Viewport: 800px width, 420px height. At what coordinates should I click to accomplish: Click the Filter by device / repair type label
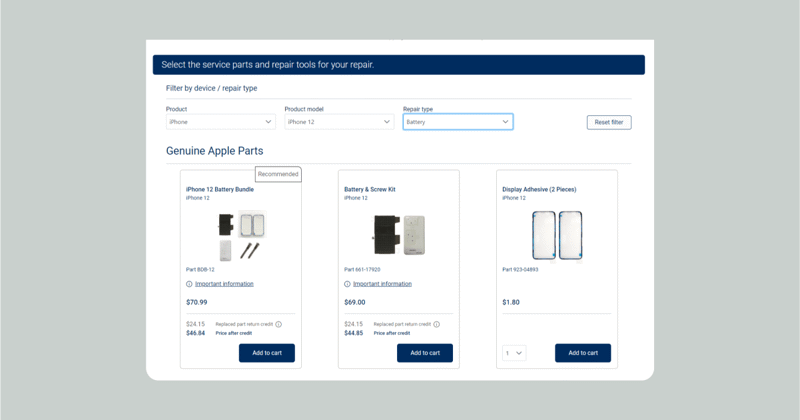pos(211,88)
